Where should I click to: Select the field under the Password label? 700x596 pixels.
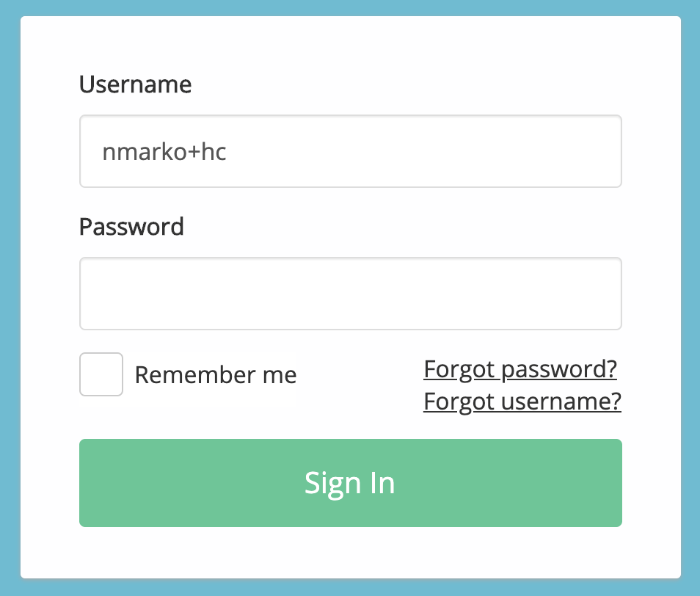click(350, 294)
